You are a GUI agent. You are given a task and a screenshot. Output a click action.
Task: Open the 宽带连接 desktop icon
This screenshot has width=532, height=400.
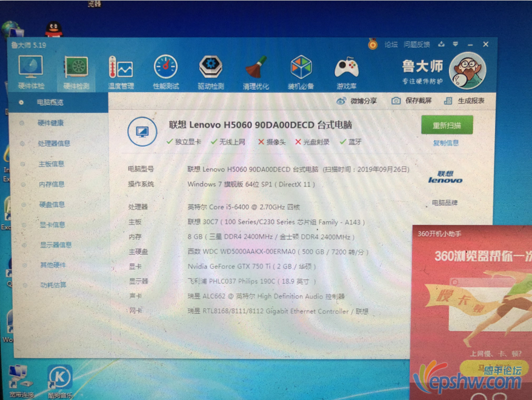[21, 381]
